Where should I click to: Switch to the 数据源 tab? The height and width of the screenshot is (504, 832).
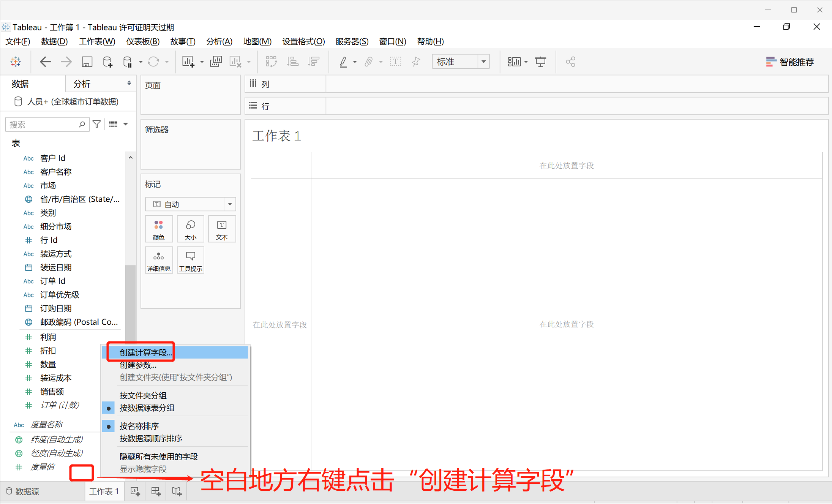23,491
